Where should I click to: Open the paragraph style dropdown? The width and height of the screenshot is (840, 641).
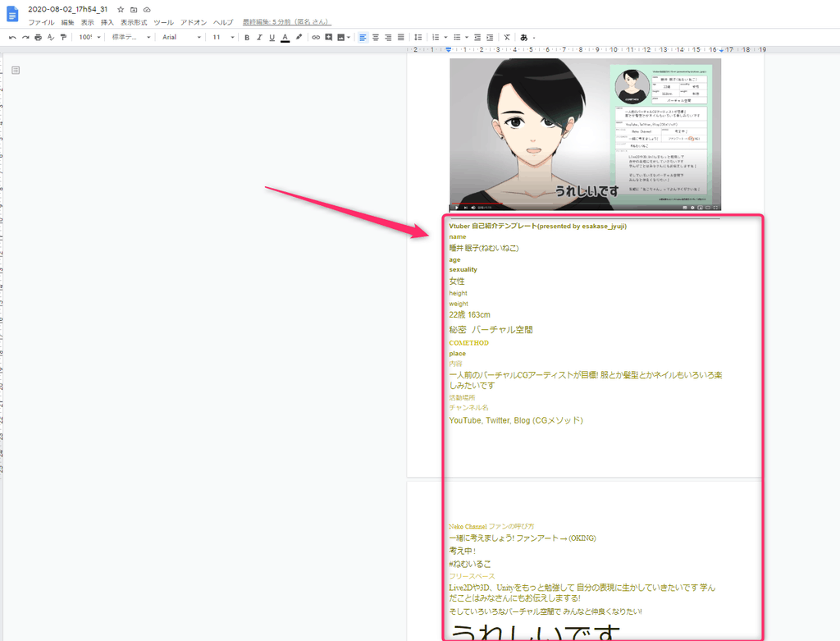pos(130,38)
